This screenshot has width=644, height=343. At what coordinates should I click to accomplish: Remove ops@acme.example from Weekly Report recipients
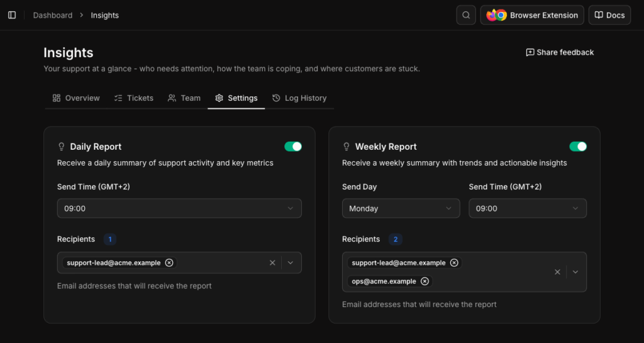pos(425,281)
